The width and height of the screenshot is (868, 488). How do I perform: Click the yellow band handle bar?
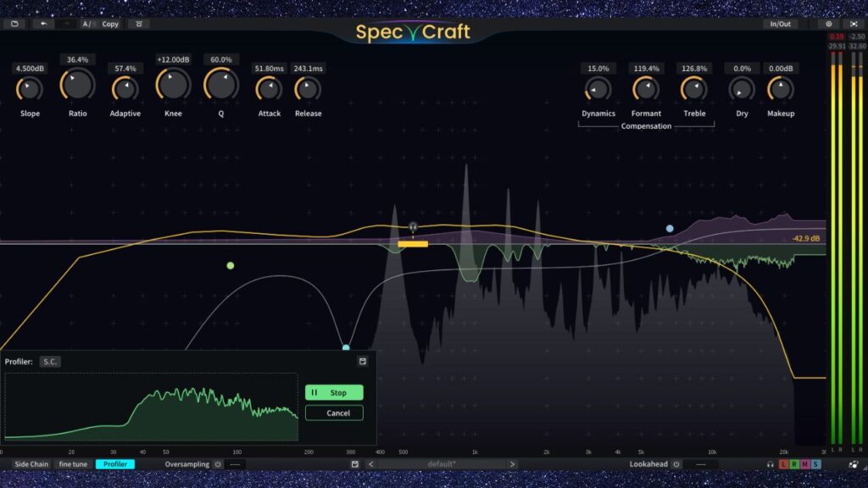pos(413,244)
